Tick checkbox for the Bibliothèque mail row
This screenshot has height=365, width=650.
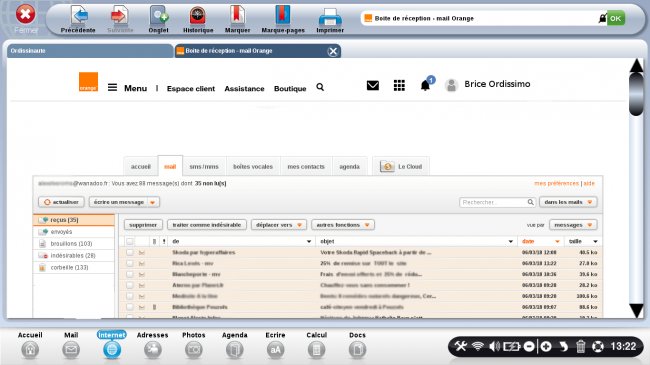click(x=130, y=307)
